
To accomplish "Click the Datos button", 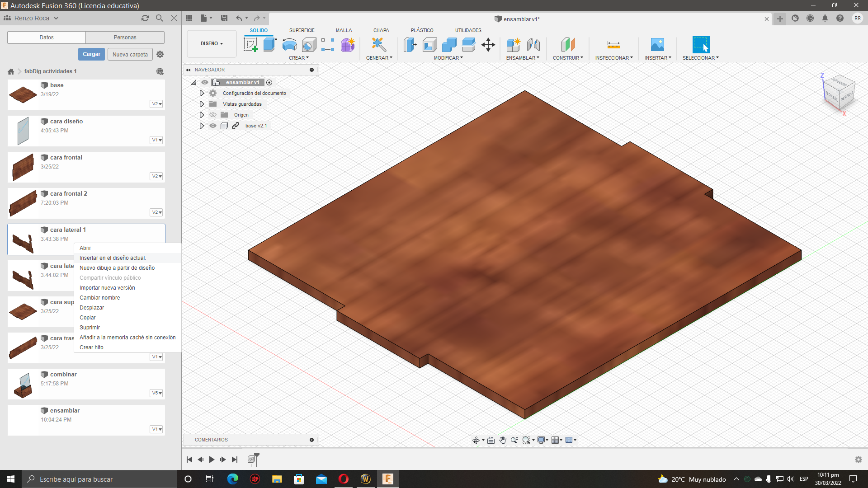I will 47,38.
